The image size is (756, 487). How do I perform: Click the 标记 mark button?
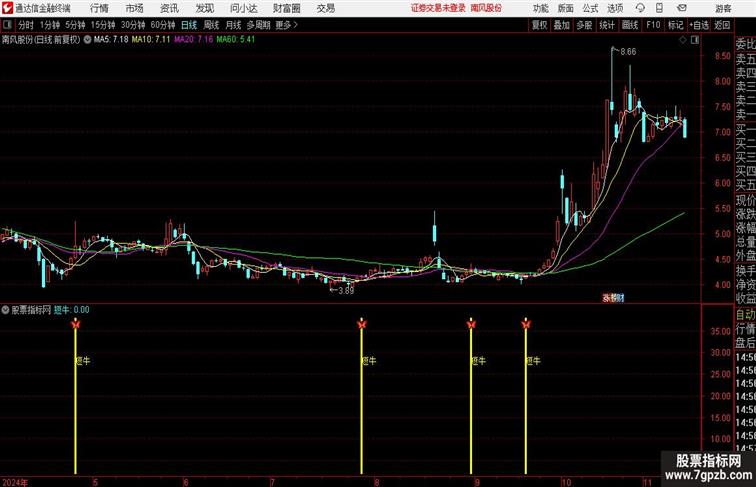coord(675,25)
